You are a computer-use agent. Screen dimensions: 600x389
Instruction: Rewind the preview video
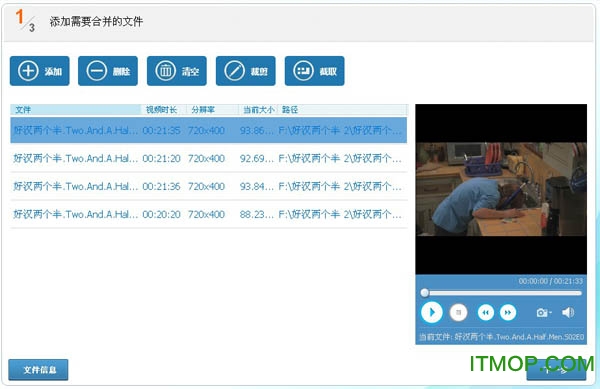(x=486, y=313)
